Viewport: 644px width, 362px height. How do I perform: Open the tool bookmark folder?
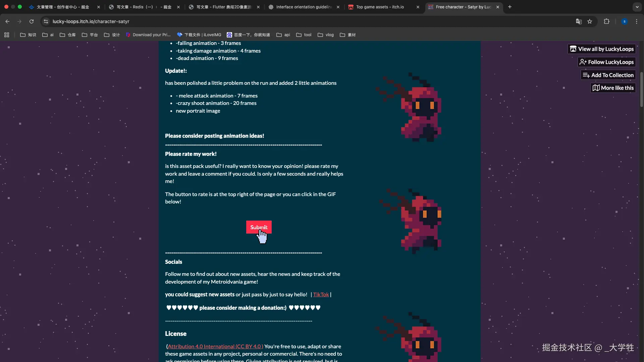(x=304, y=35)
